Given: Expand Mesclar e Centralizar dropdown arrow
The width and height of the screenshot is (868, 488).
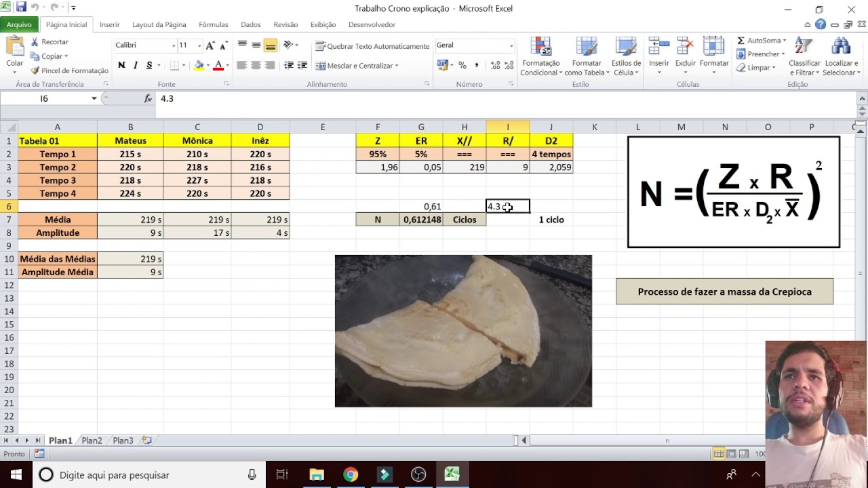Looking at the screenshot, I should 397,66.
